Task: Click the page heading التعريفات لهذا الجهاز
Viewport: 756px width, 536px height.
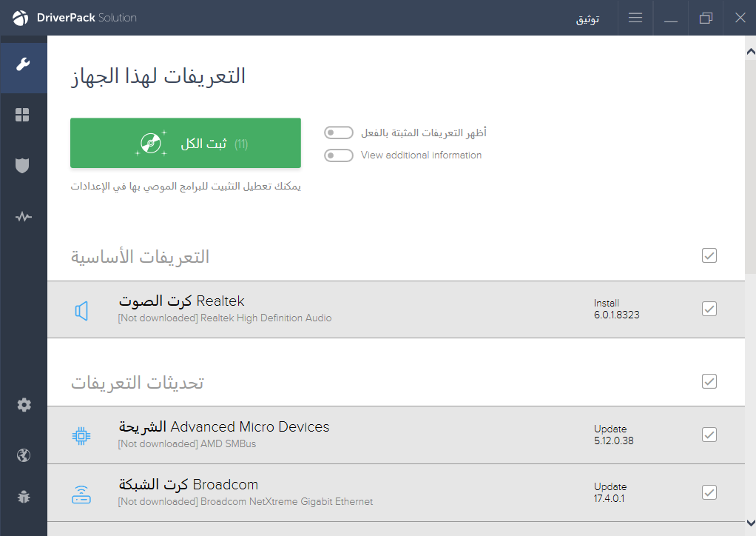Action: (158, 76)
